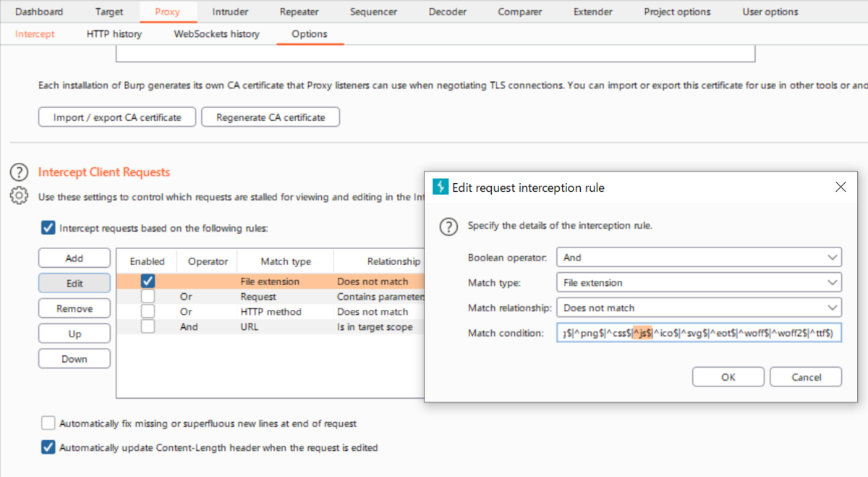Select the 'Is in target scope' cell
868x477 pixels.
point(375,327)
